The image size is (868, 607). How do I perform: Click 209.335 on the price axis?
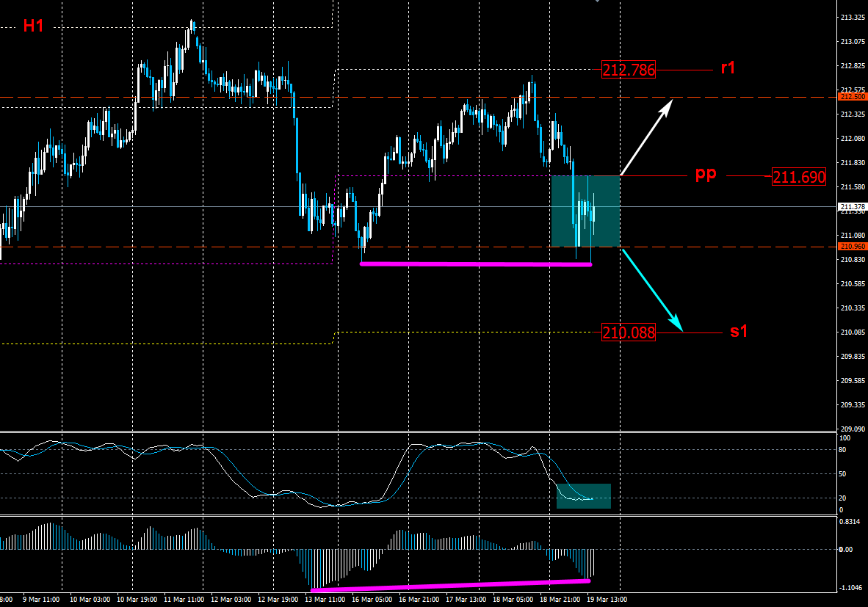[x=853, y=405]
